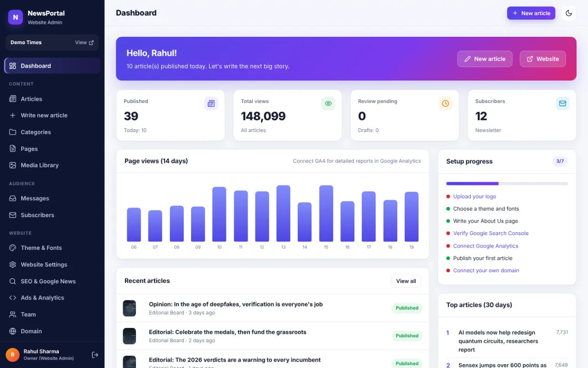Screen dimensions: 588x368
Task: Open Website button in greeting banner
Action: tap(543, 59)
